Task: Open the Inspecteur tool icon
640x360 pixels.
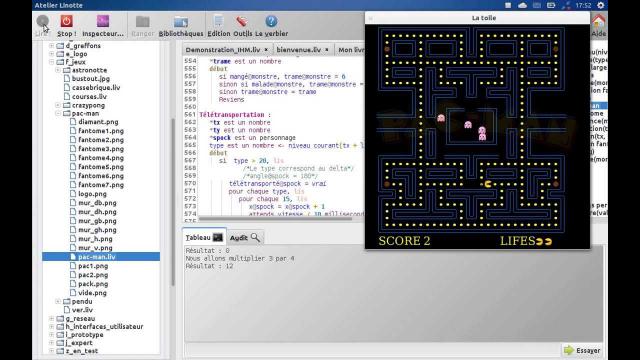Action: pos(103,21)
